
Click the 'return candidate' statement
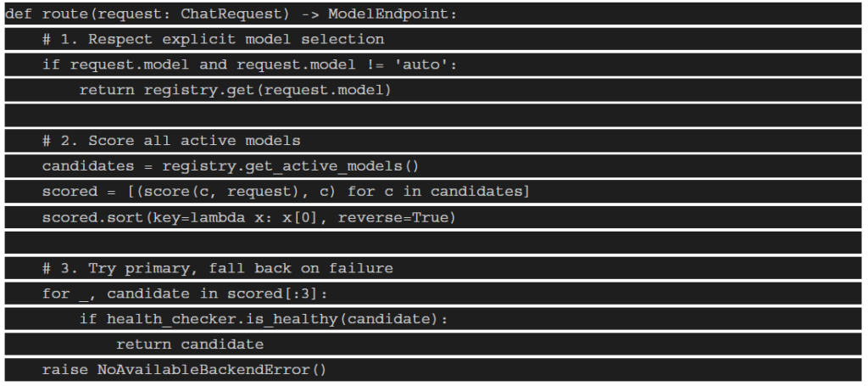tap(190, 344)
